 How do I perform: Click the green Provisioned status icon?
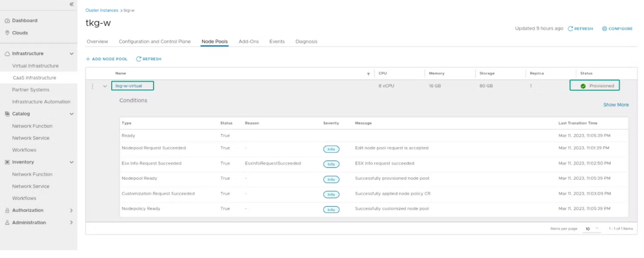tap(583, 86)
